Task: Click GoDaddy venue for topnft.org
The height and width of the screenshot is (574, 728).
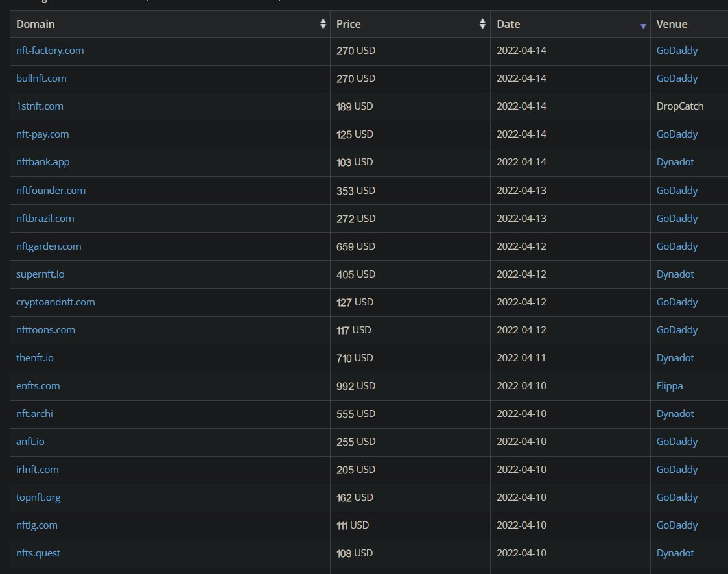Action: pyautogui.click(x=677, y=497)
